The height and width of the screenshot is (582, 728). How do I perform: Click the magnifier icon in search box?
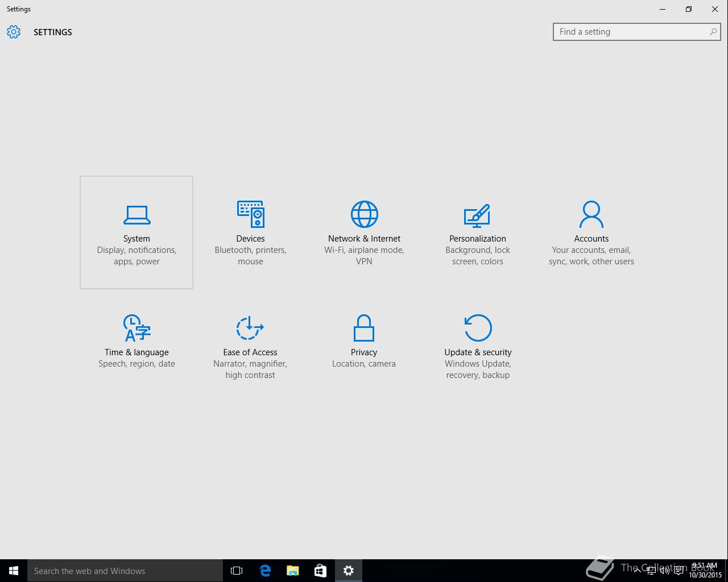coord(713,32)
